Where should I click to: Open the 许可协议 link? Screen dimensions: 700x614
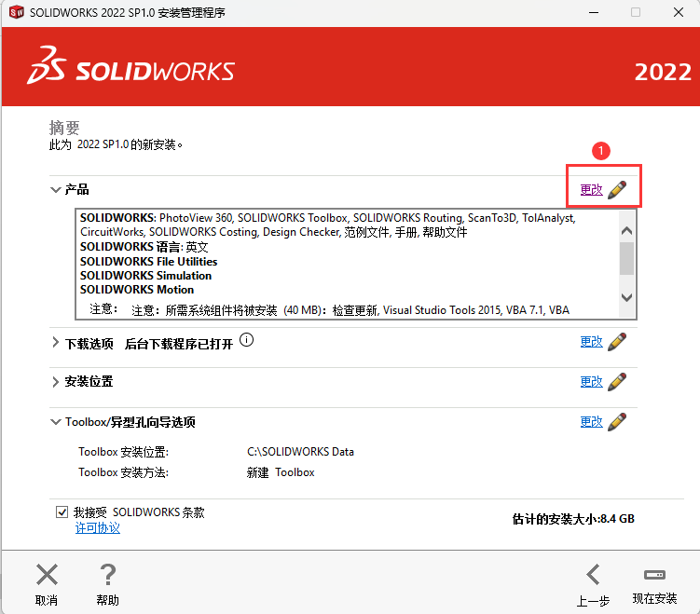click(x=97, y=528)
